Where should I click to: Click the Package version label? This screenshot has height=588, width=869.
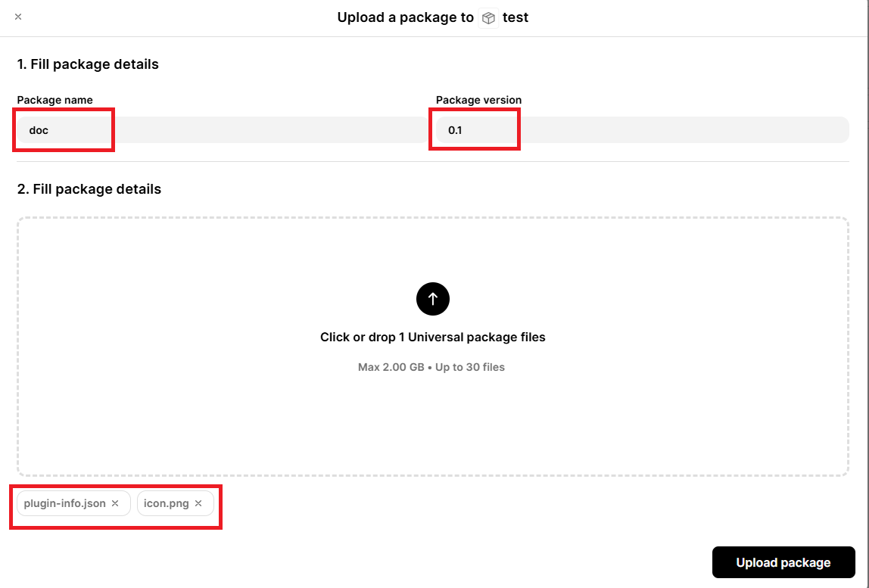[x=478, y=100]
